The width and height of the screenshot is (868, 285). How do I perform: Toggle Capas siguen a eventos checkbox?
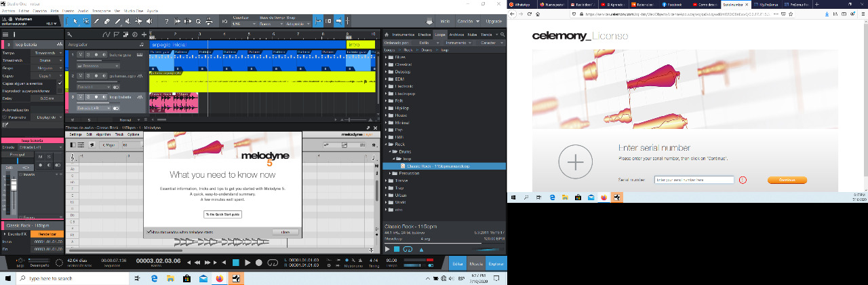point(60,83)
